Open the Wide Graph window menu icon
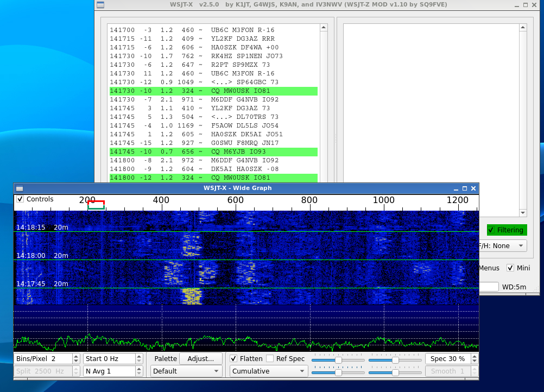The image size is (544, 392). [20, 188]
